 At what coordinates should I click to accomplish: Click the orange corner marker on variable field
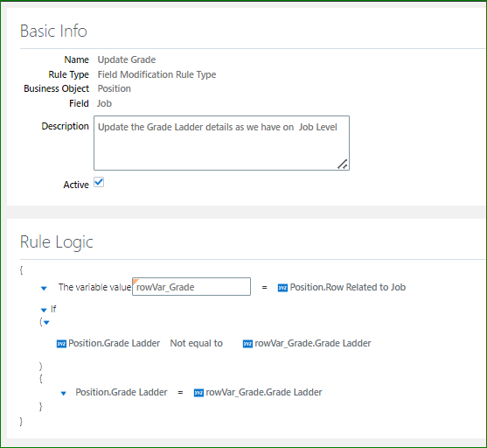pyautogui.click(x=136, y=282)
